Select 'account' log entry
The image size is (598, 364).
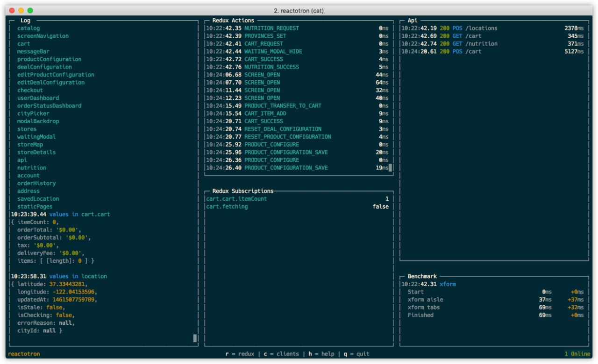click(28, 175)
